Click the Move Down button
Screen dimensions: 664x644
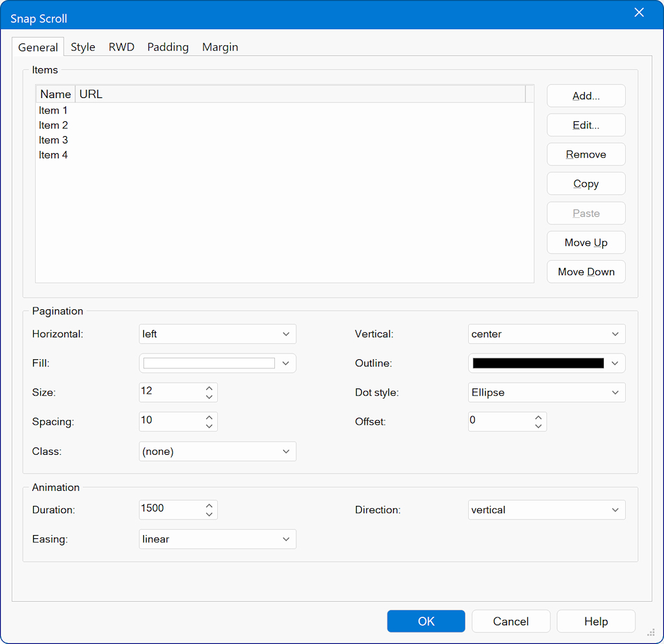click(x=586, y=272)
